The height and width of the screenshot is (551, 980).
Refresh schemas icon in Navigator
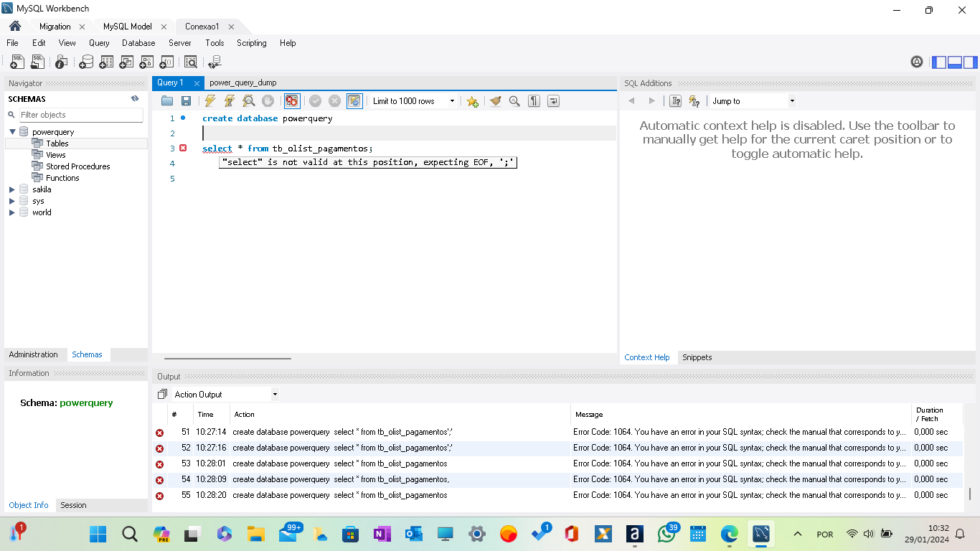coord(134,99)
